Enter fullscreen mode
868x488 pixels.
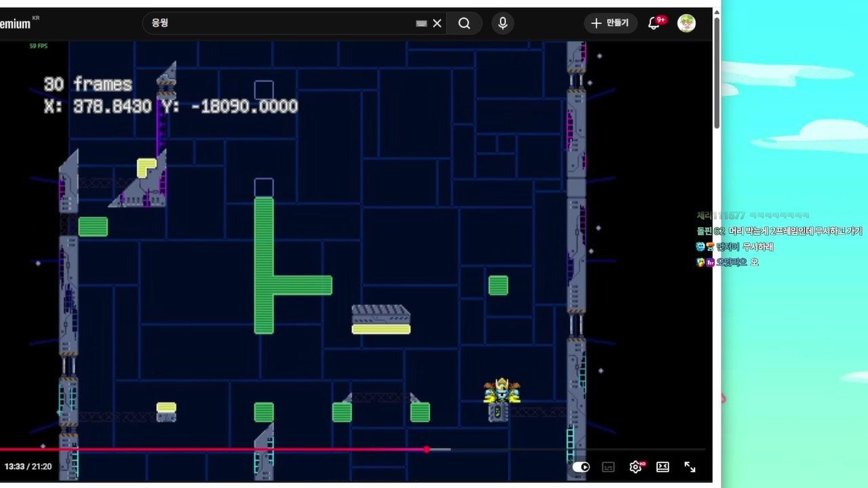coord(690,466)
